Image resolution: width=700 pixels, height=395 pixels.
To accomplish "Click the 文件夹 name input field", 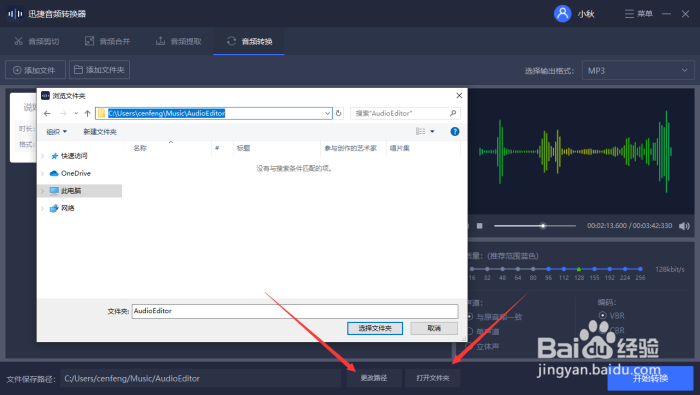I will 295,311.
